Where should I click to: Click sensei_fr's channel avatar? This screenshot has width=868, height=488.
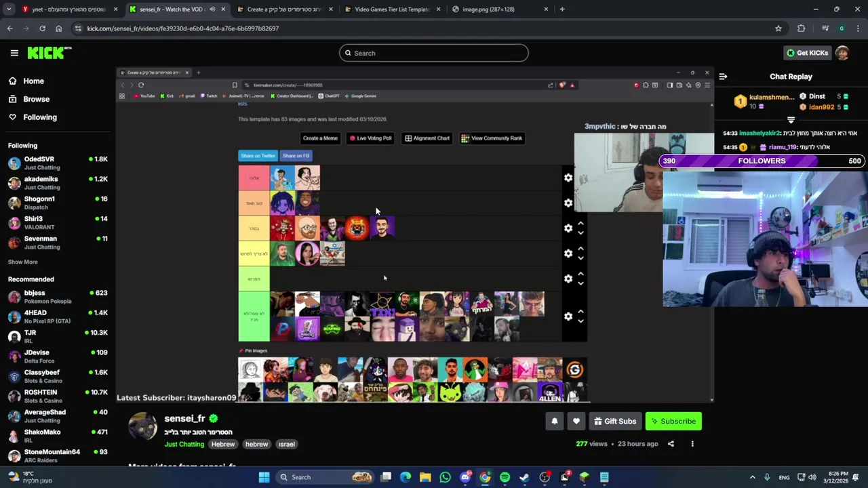[x=143, y=426]
